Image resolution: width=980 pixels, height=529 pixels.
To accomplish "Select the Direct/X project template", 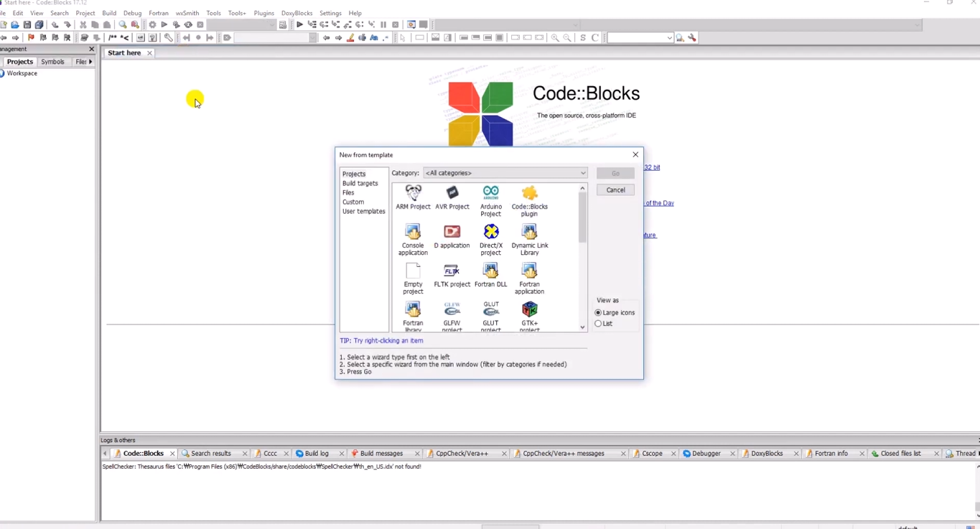I will 491,240.
